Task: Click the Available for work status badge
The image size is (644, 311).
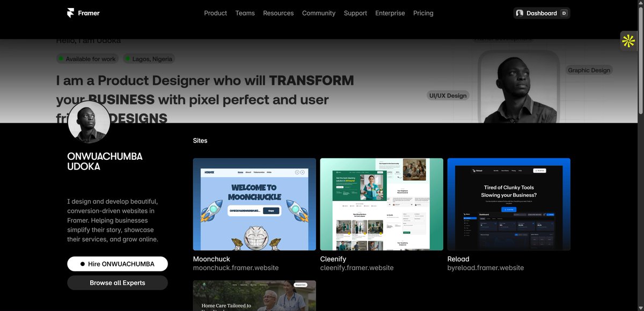Action: pyautogui.click(x=87, y=58)
